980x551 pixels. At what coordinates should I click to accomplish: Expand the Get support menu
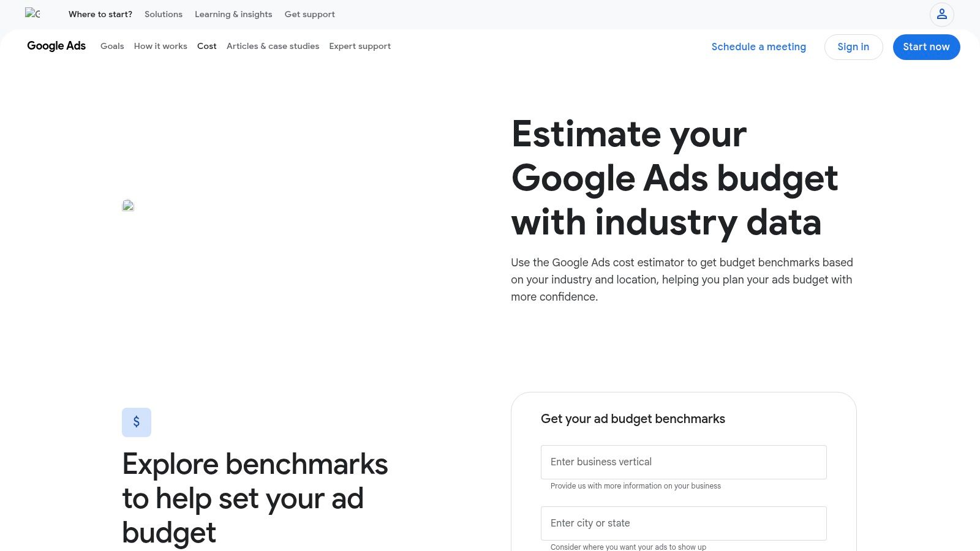[x=310, y=14]
